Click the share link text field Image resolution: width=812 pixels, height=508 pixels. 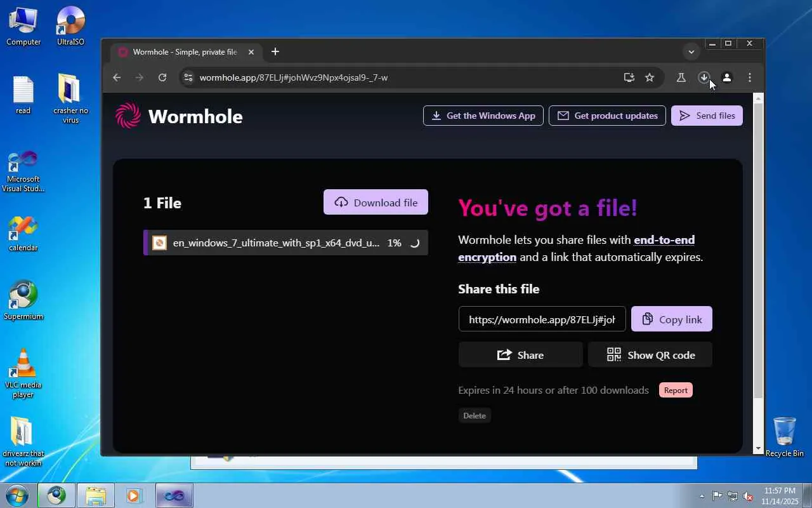[x=542, y=319]
